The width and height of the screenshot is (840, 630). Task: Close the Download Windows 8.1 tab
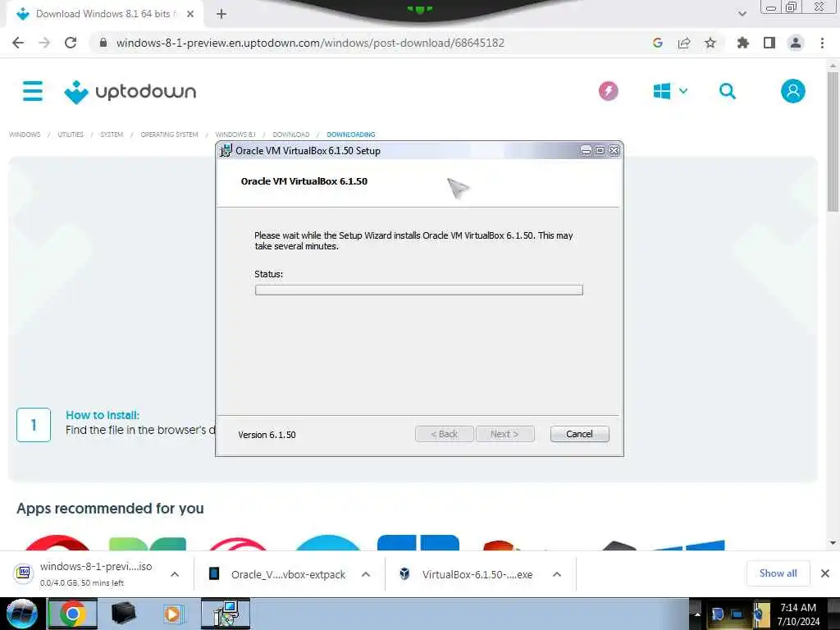click(190, 15)
